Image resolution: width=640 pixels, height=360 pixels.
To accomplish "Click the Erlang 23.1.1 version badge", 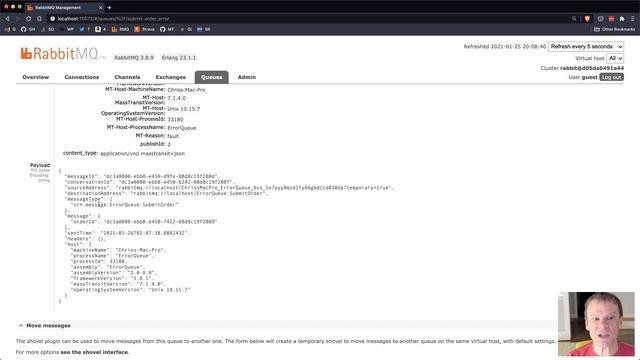I will pos(179,58).
